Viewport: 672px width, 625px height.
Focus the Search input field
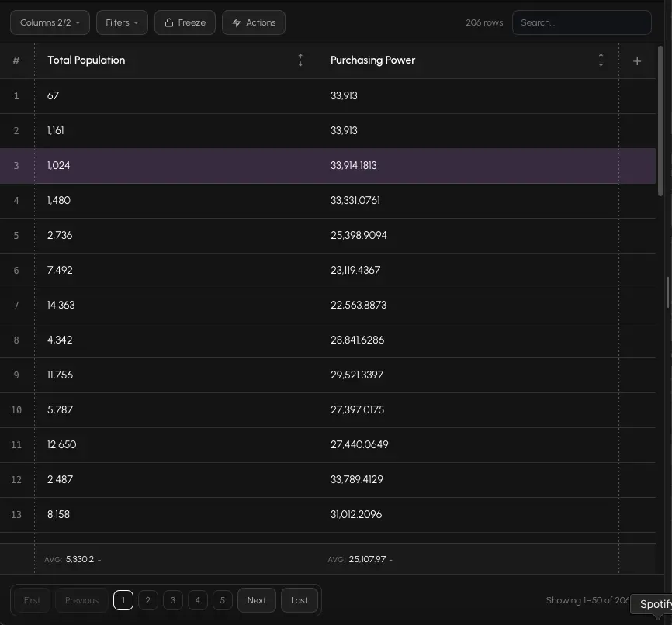581,22
